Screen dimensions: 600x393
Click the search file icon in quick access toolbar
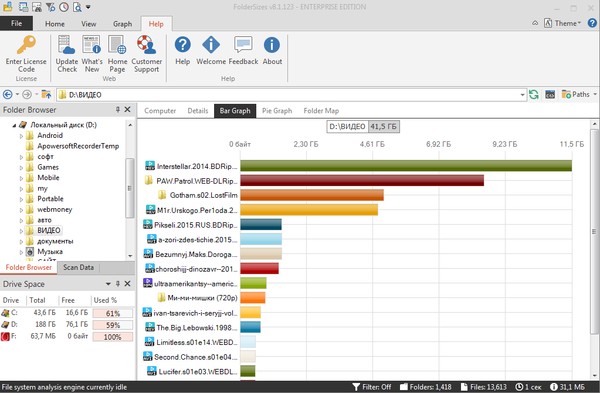point(77,7)
